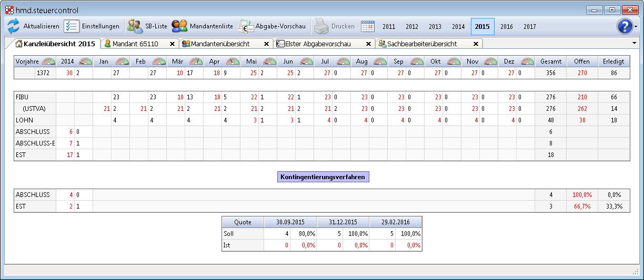Select year 2011 in the toolbar
This screenshot has width=644, height=280.
tap(389, 27)
